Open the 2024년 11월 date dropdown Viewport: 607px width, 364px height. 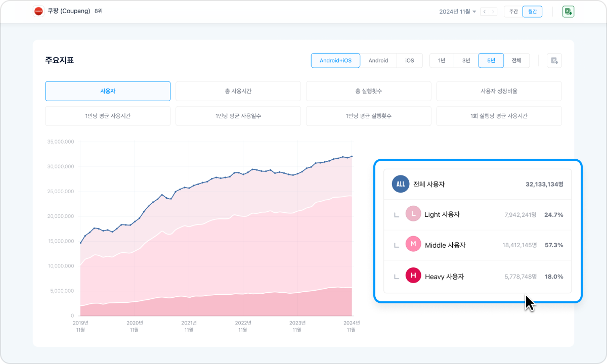pos(458,12)
